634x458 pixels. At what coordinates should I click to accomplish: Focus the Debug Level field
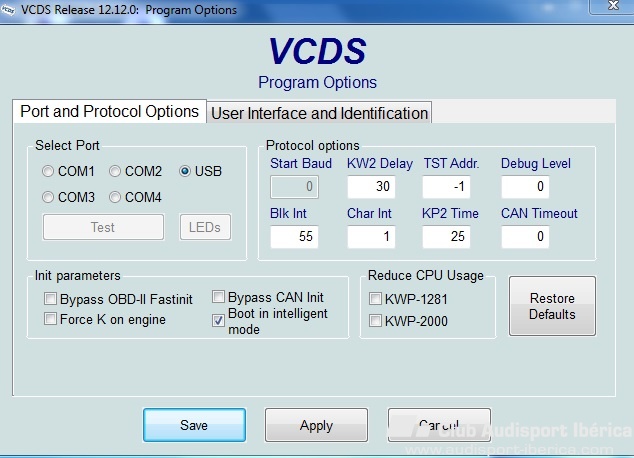525,187
